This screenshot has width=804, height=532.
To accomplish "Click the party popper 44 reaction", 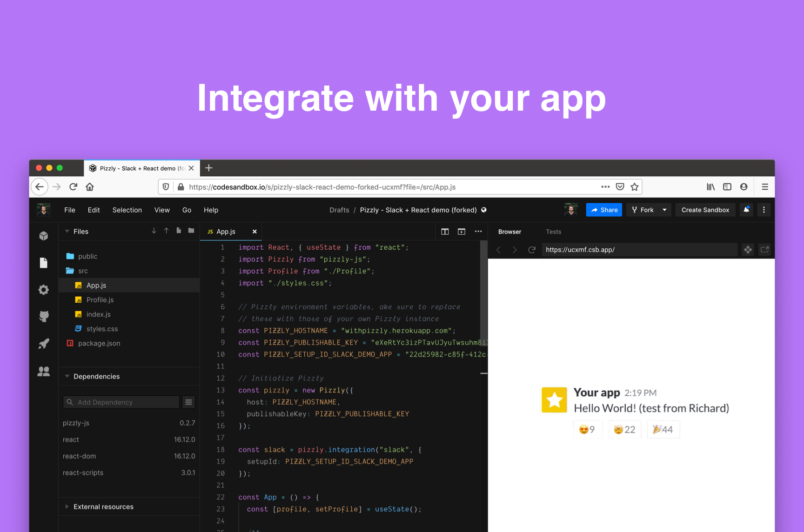I will (x=663, y=429).
